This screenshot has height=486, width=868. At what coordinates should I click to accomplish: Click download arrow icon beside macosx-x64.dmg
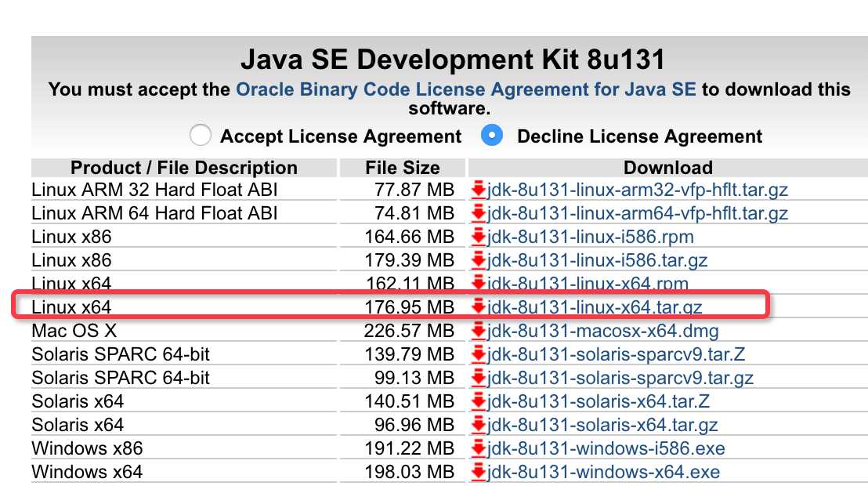479,331
